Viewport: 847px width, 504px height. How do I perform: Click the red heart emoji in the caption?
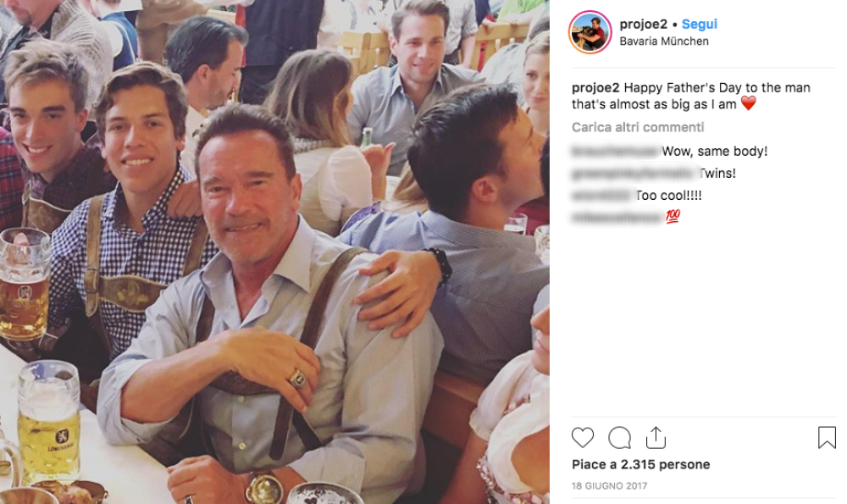[748, 103]
